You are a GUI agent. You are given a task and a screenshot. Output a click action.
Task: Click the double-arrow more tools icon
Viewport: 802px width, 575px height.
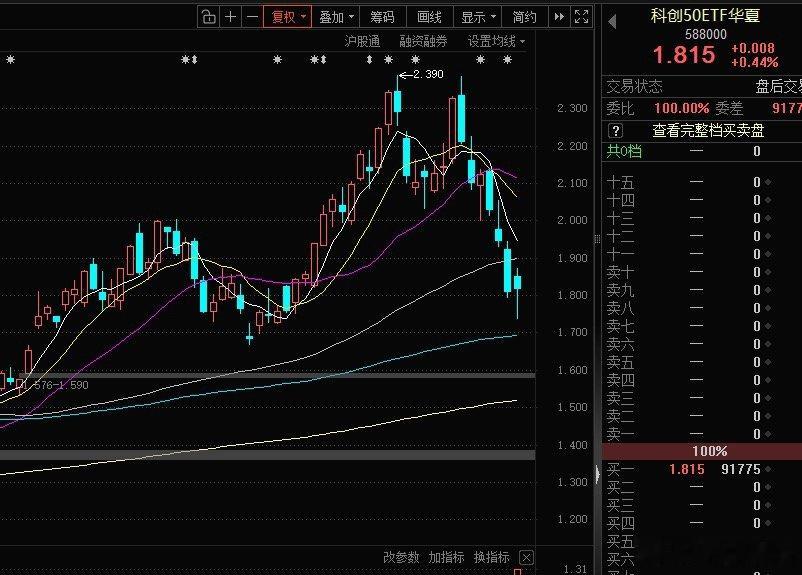click(559, 17)
